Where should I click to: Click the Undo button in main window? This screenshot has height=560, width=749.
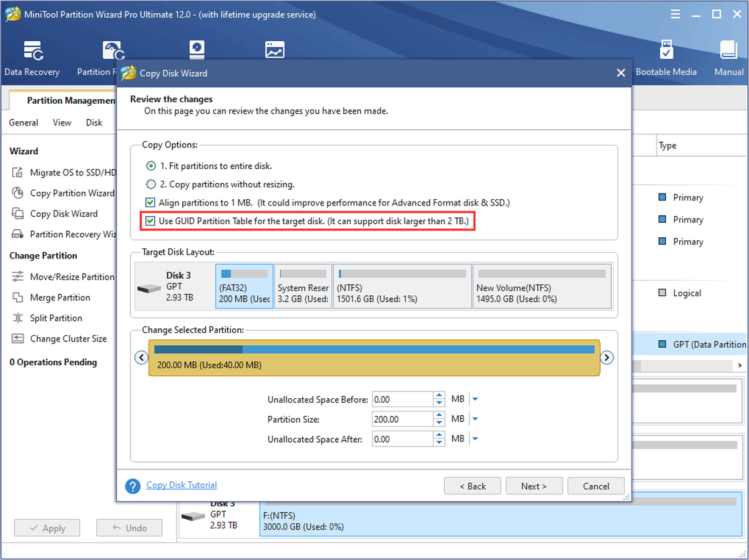coord(129,528)
